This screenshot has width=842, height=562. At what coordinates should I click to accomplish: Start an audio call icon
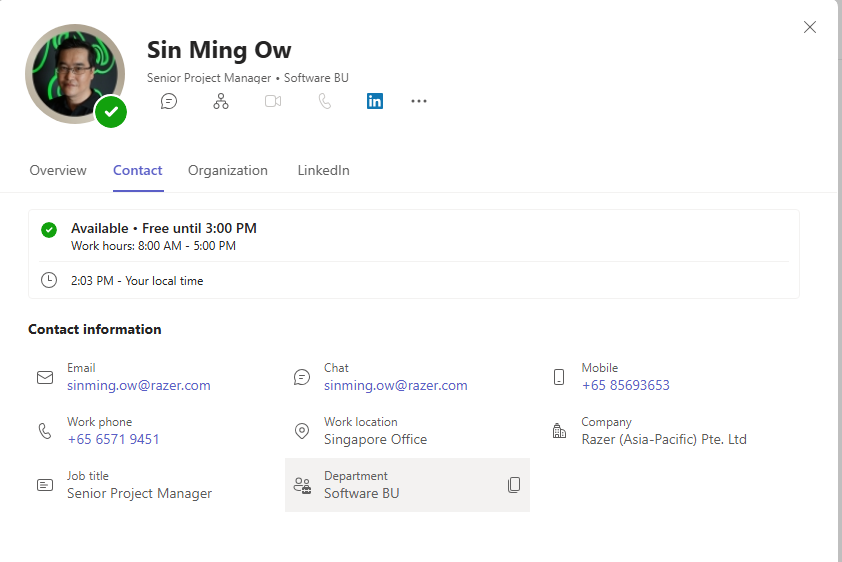click(325, 101)
